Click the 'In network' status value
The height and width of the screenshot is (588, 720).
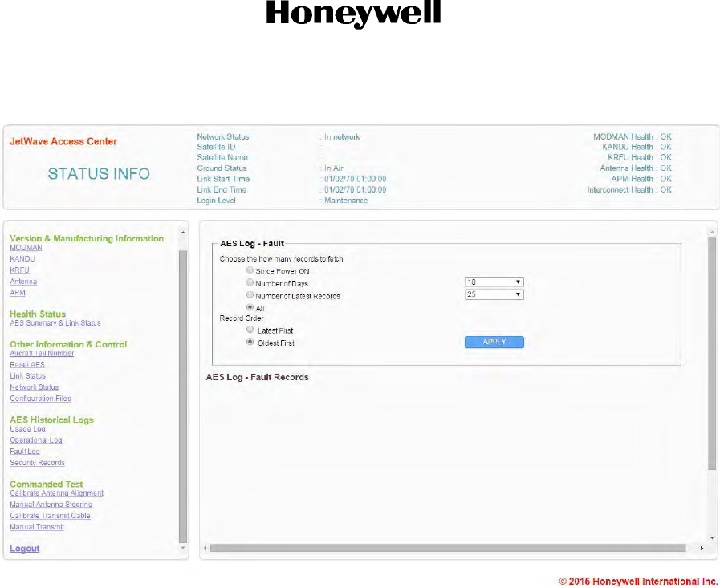(342, 137)
